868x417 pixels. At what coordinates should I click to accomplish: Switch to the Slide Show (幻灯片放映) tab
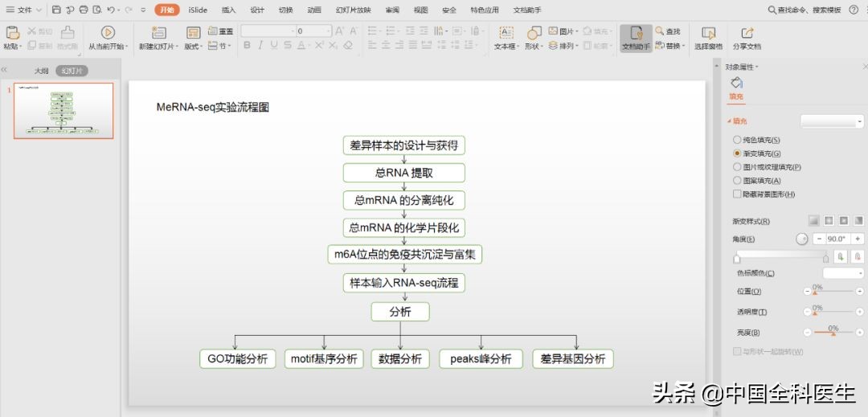[x=353, y=10]
